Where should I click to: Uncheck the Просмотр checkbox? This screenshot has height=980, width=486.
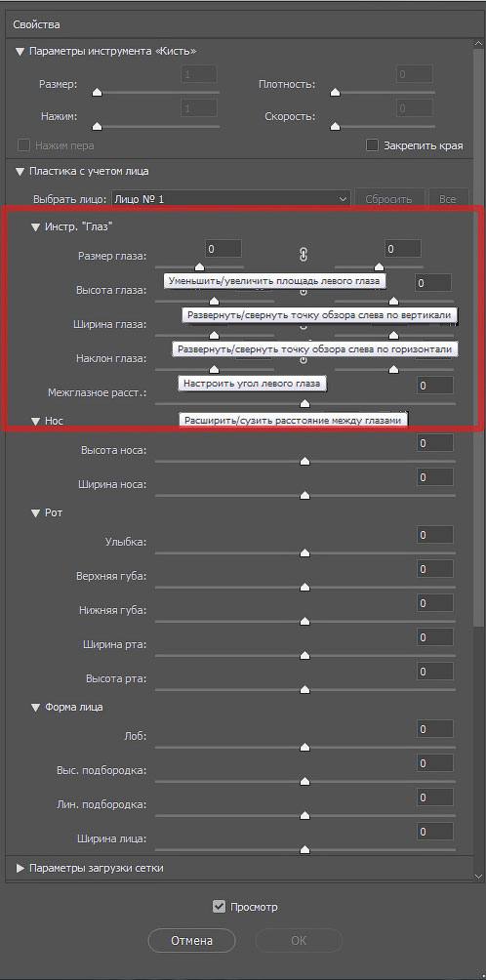pos(219,906)
